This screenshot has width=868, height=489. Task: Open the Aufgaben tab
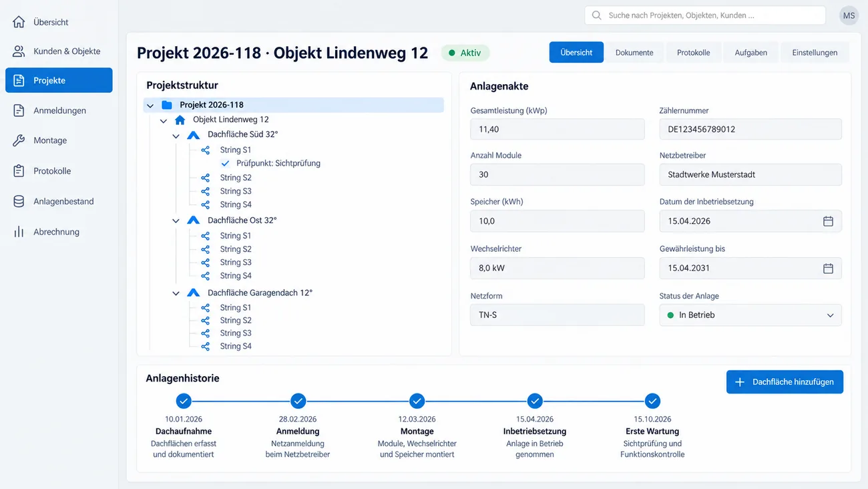(x=751, y=53)
